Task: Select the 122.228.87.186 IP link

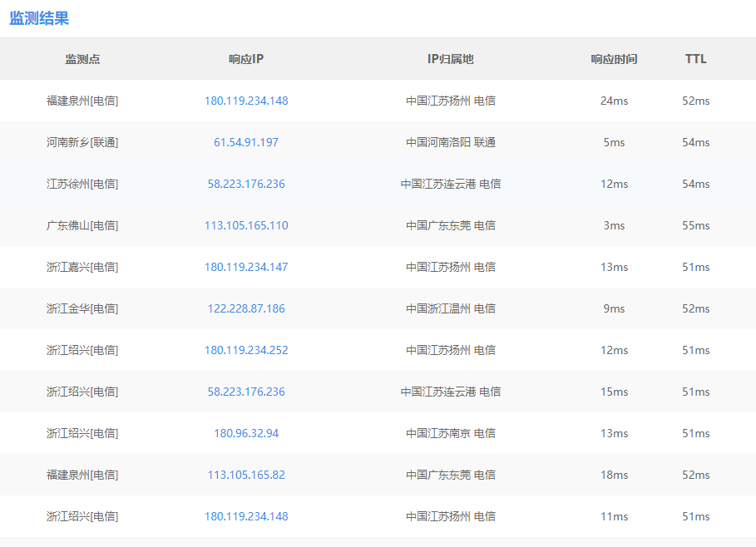Action: click(x=246, y=308)
